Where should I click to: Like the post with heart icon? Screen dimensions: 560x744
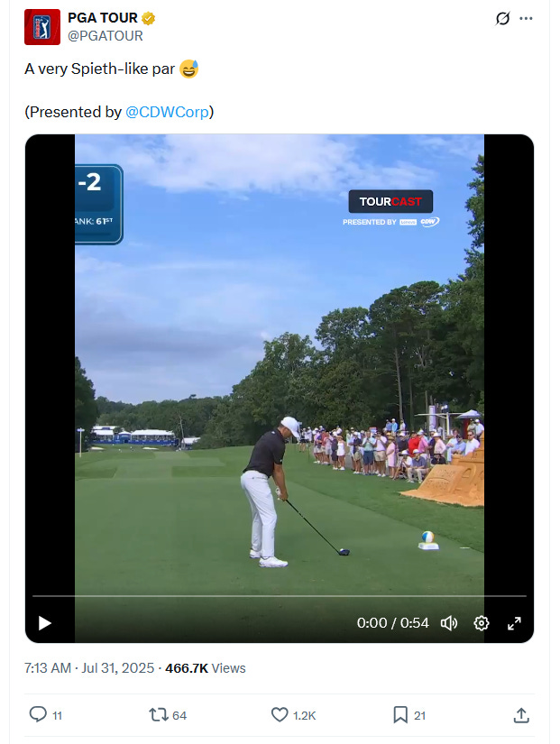tap(280, 714)
